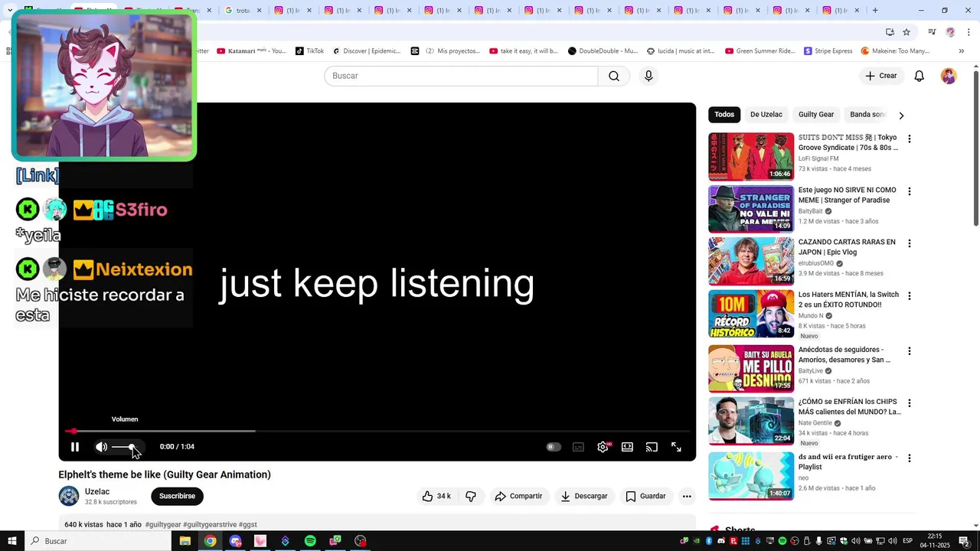Viewport: 980px width, 551px height.
Task: Start voice search with the microphone
Action: 648,76
